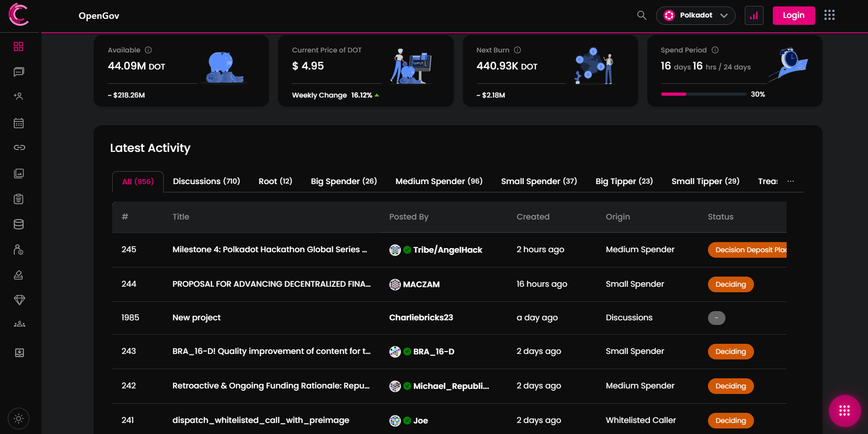The height and width of the screenshot is (434, 868).
Task: Open dispatch_whitelisted_call_with_preimage referendum
Action: [261, 420]
